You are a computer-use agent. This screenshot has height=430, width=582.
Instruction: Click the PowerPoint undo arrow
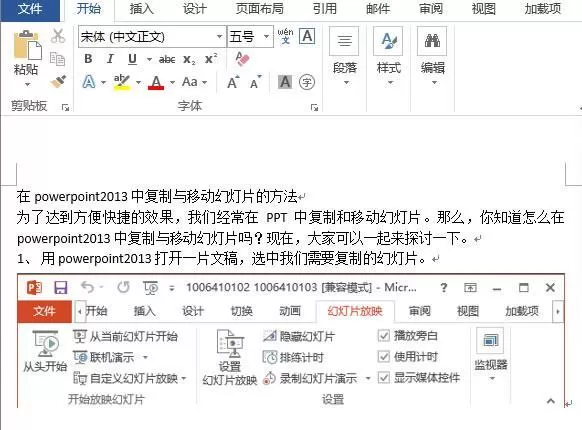[x=88, y=287]
